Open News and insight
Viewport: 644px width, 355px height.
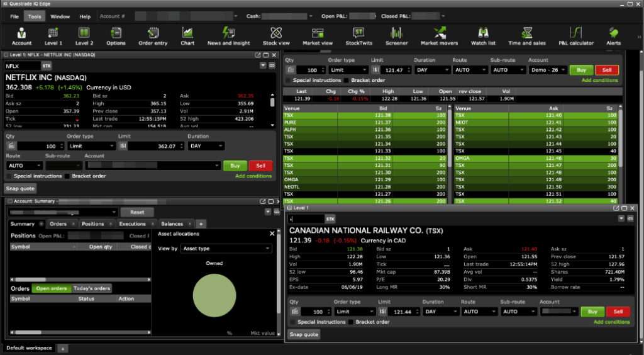pyautogui.click(x=228, y=36)
